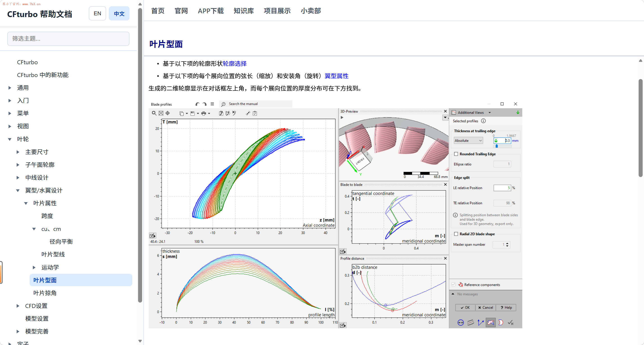This screenshot has width=644, height=345.
Task: Click the Help button in dialog
Action: [x=506, y=307]
